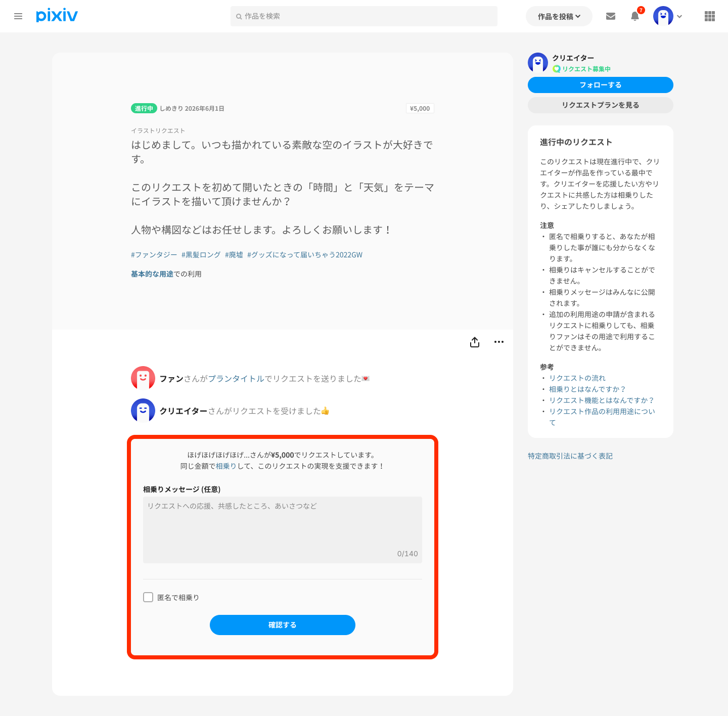728x716 pixels.
Task: Open リクエスト作品の利用用途について link
Action: (x=602, y=417)
